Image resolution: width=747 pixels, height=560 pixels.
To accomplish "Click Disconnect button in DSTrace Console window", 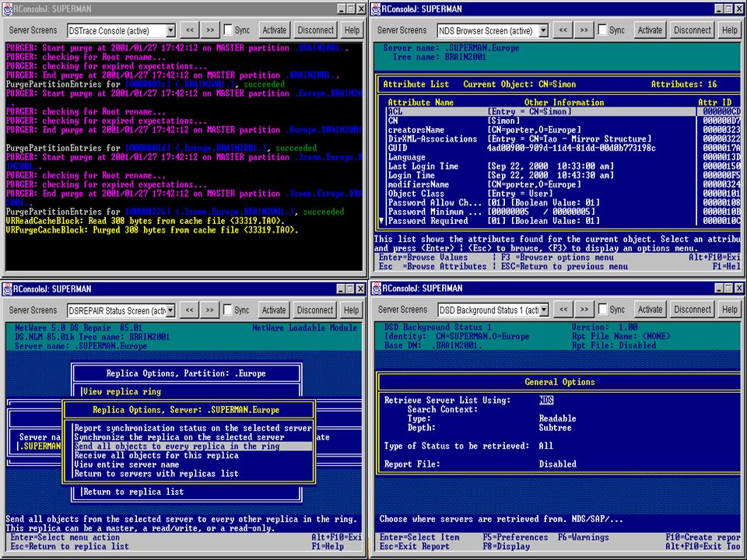I will (x=315, y=30).
